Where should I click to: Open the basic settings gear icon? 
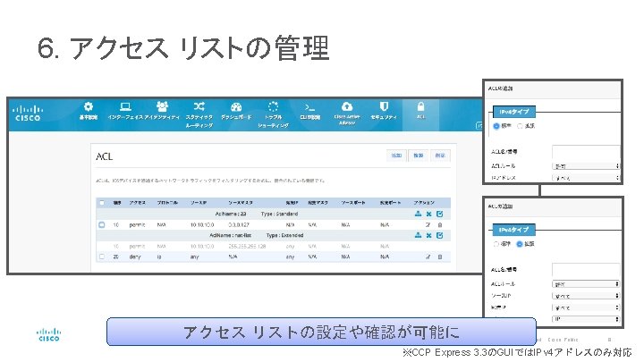89,107
